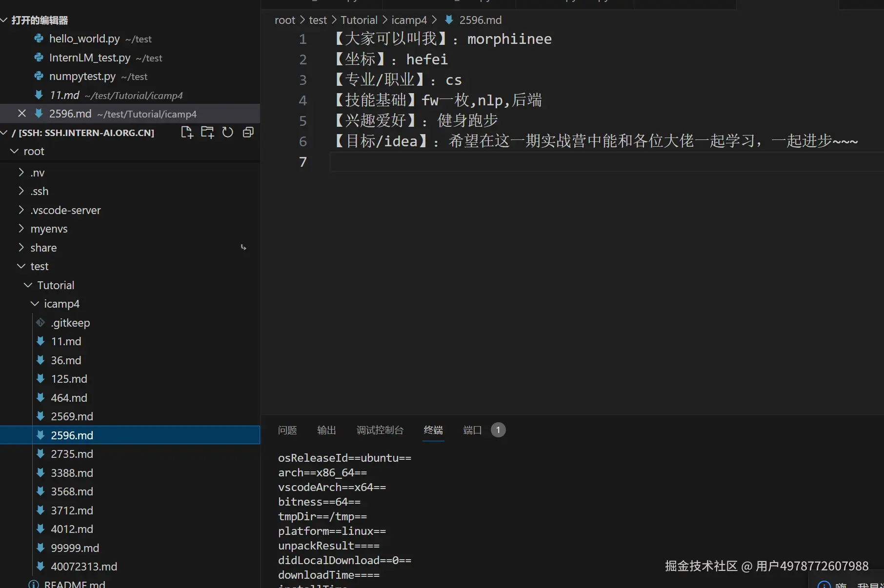Click the .gitkeep file icon in the tree
Image resolution: width=884 pixels, height=588 pixels.
[x=40, y=322]
